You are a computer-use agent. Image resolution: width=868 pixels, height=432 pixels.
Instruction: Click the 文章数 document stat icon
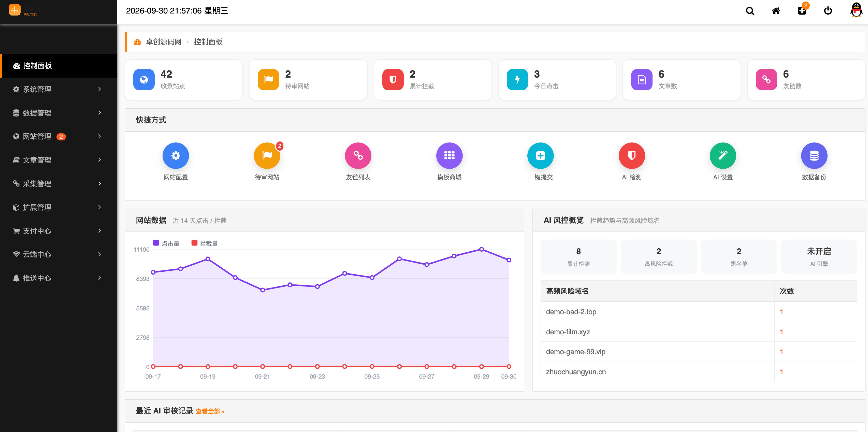[x=642, y=80]
